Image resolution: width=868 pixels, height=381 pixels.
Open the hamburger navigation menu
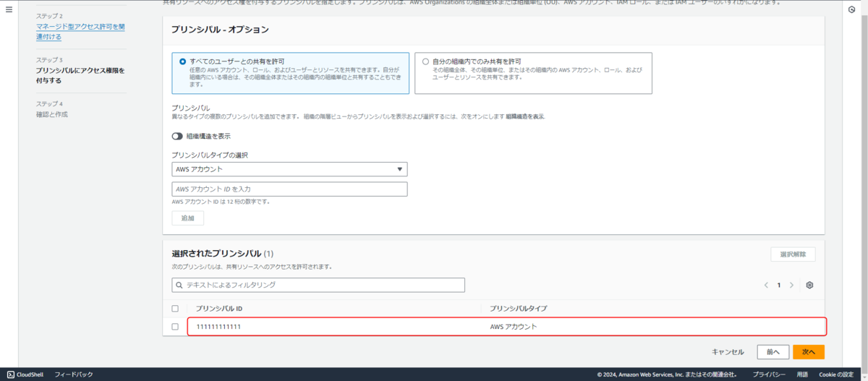click(9, 10)
